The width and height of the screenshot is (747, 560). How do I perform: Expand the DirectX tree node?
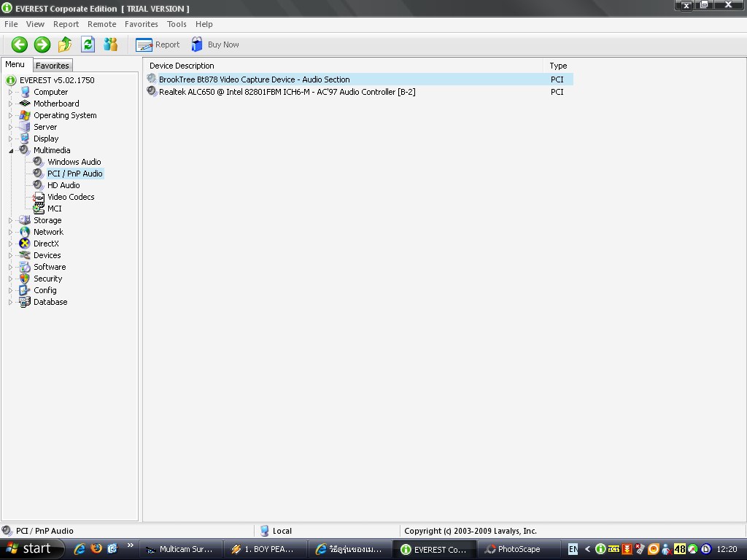pos(10,244)
